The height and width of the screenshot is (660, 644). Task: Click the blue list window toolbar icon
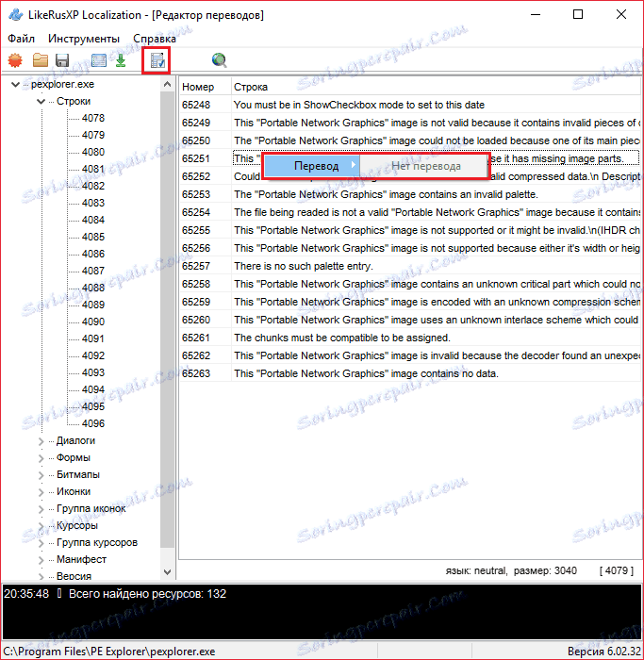(99, 60)
